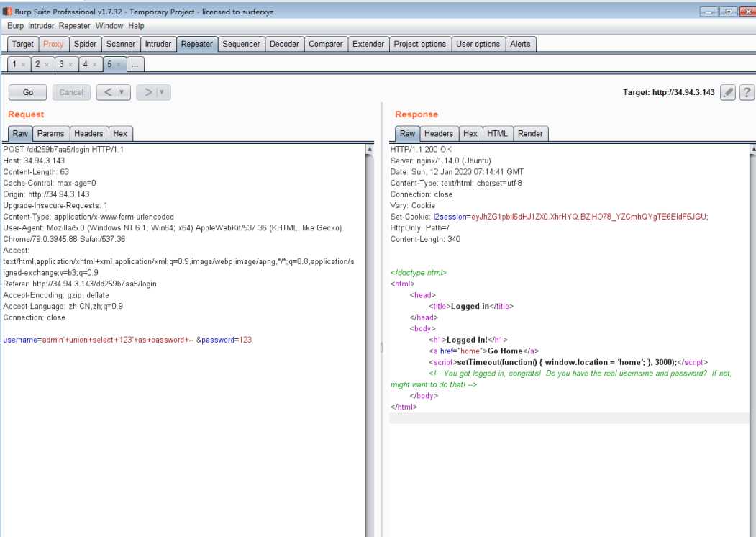Click in the raw request body text
756x537 pixels.
point(127,340)
